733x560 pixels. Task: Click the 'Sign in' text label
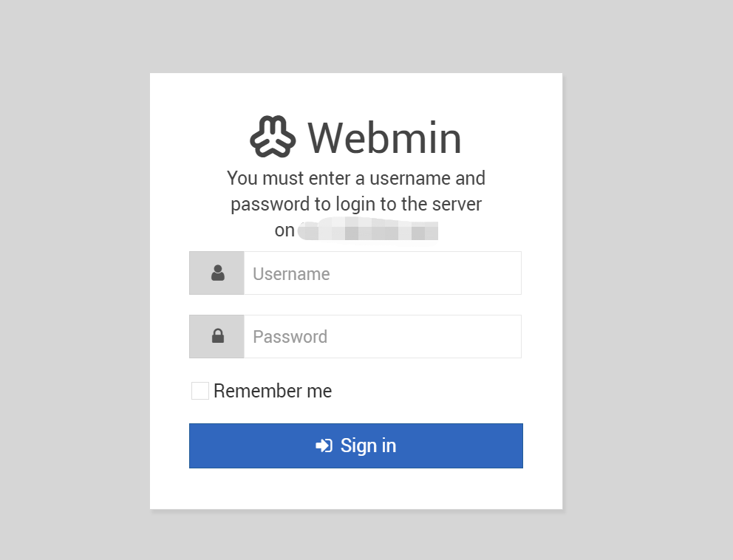click(x=368, y=445)
